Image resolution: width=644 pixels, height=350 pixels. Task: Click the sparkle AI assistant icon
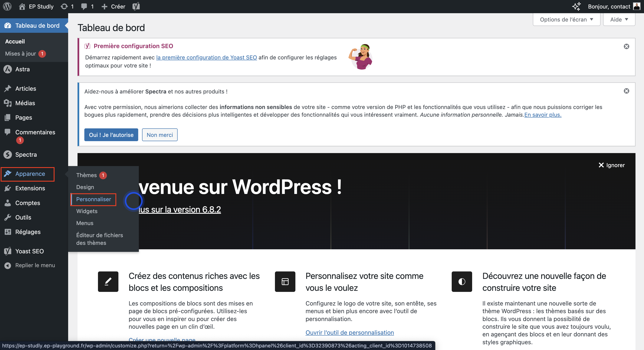tap(576, 6)
